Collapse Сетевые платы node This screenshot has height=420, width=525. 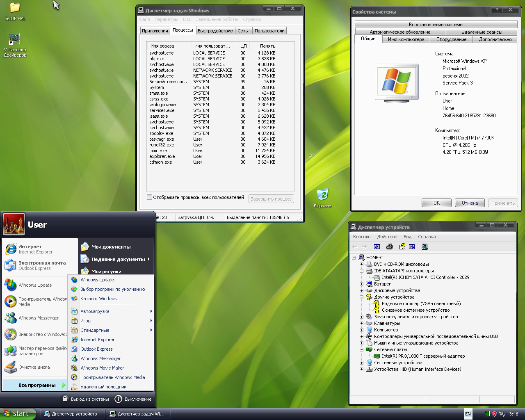[x=361, y=349]
